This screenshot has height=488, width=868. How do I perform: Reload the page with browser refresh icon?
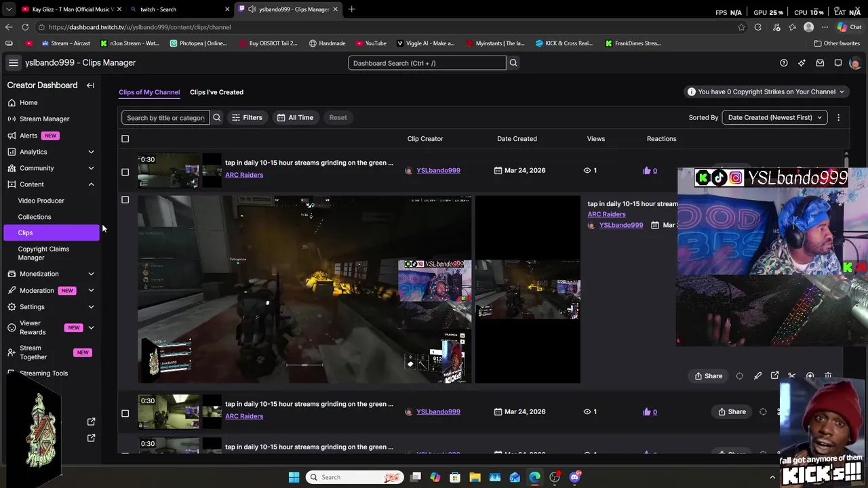[x=25, y=27]
